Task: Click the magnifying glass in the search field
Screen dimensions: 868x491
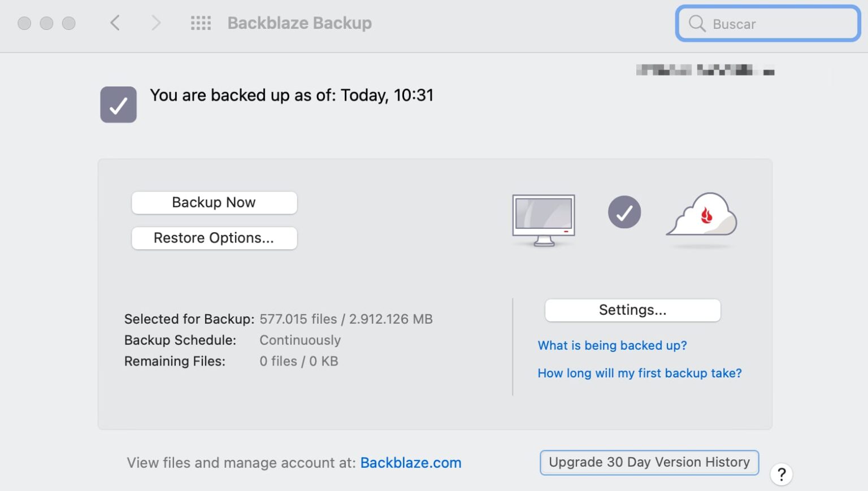Action: coord(696,24)
